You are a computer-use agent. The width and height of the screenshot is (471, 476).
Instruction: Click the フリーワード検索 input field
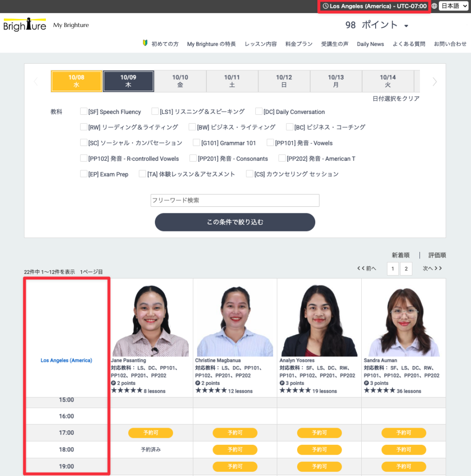point(235,200)
